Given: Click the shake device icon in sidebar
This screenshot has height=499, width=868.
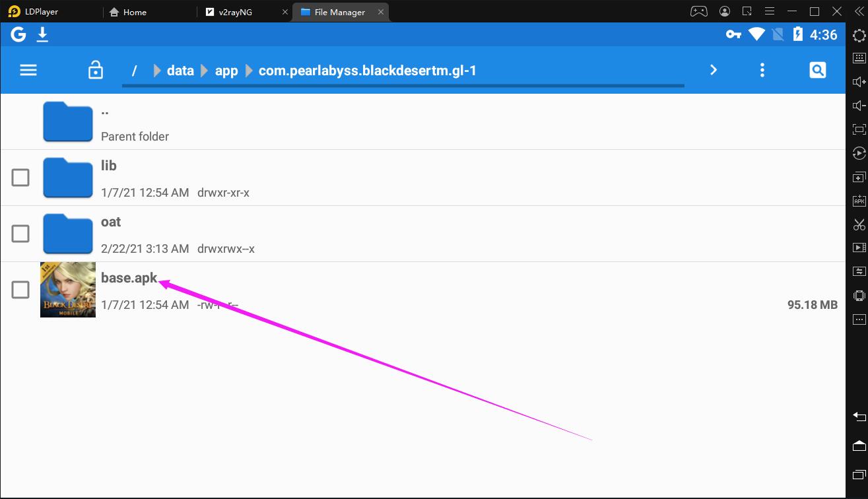Looking at the screenshot, I should pyautogui.click(x=859, y=295).
